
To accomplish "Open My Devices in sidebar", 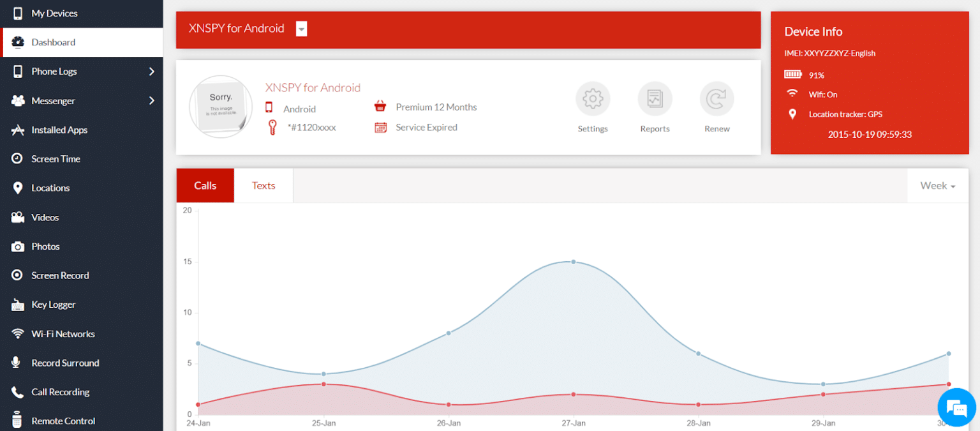I will pyautogui.click(x=54, y=13).
